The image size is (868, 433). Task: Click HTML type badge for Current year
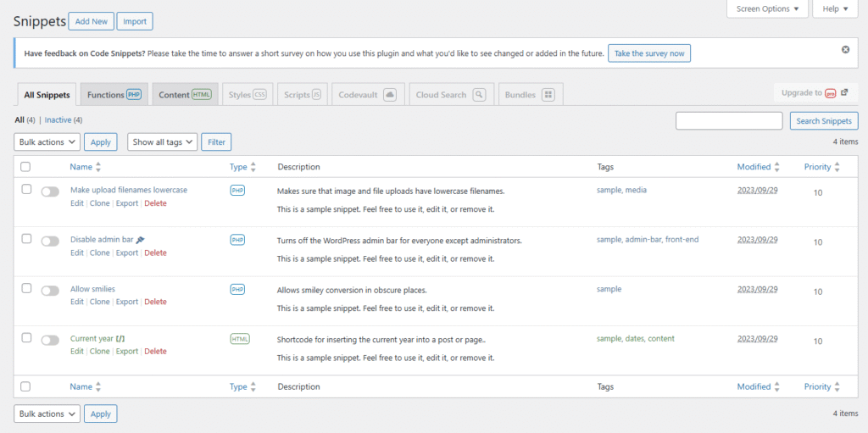click(240, 339)
